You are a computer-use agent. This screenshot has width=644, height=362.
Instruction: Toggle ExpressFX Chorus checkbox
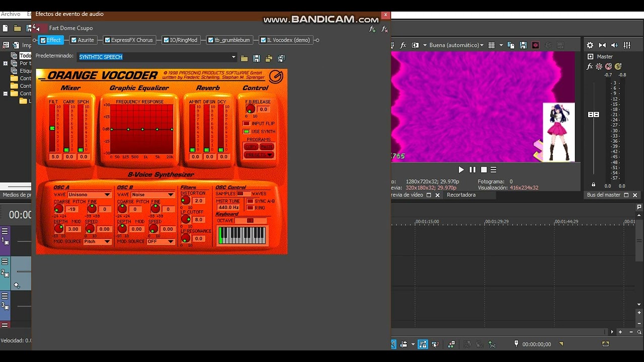107,40
